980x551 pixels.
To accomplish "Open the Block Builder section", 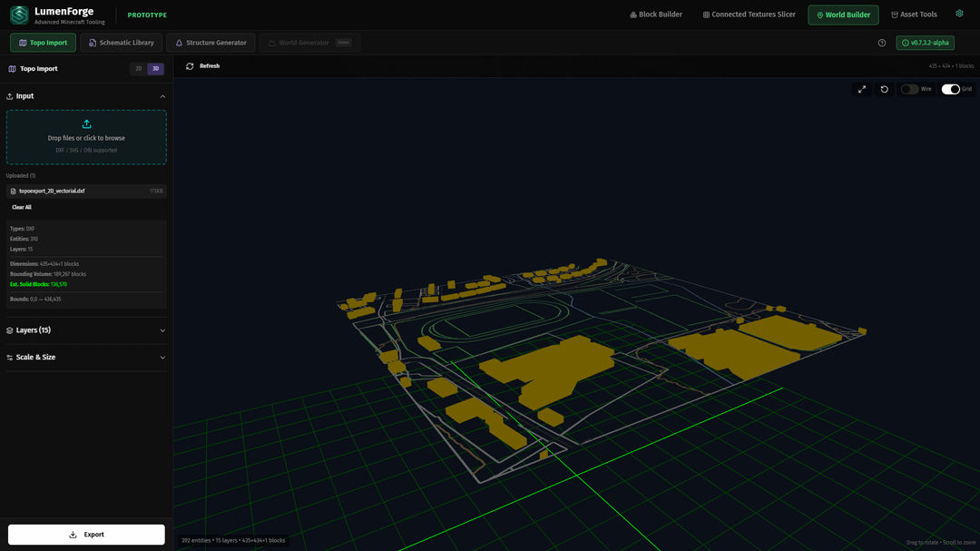I will point(656,15).
